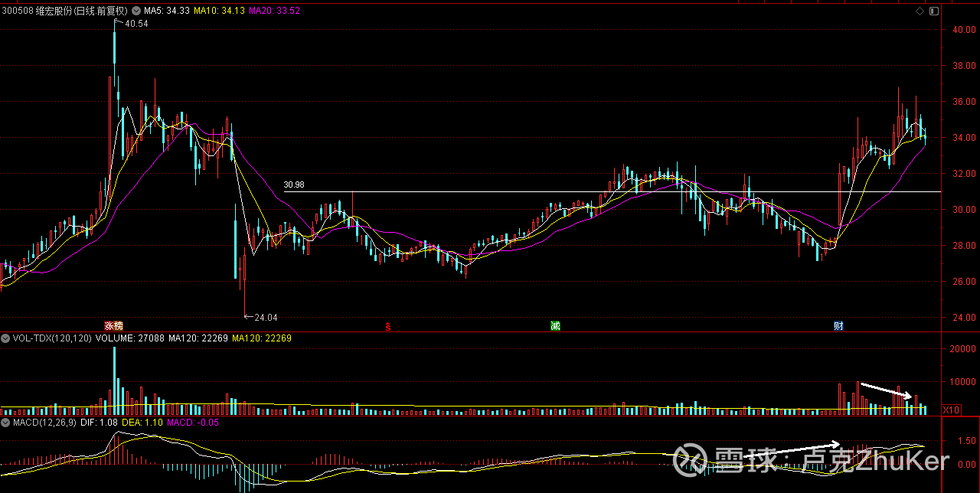Viewport: 980px width, 493px height.
Task: Click the yellow MA120: 22269 label
Action: pos(261,338)
